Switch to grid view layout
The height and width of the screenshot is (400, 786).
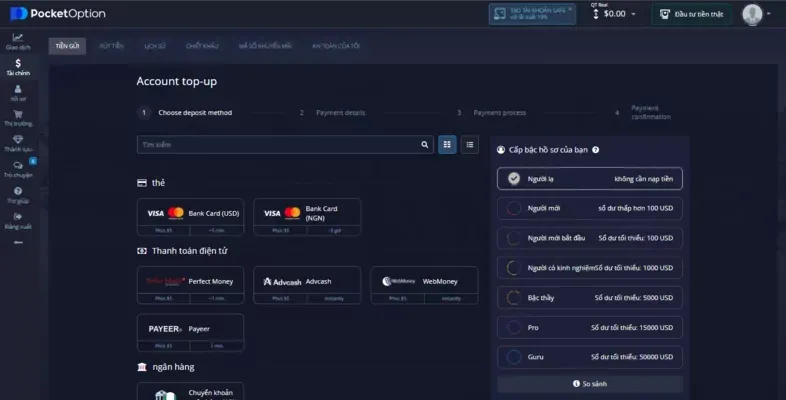click(447, 144)
